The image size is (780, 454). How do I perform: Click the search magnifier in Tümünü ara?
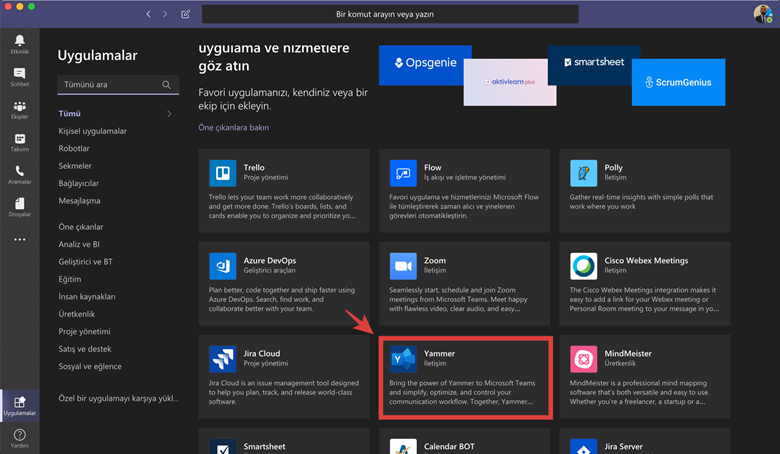[x=166, y=85]
